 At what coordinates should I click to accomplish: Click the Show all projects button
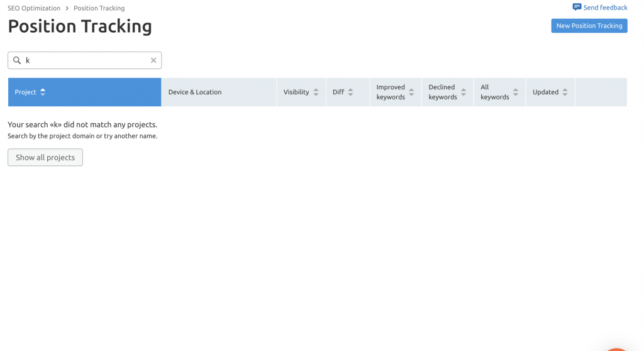45,157
